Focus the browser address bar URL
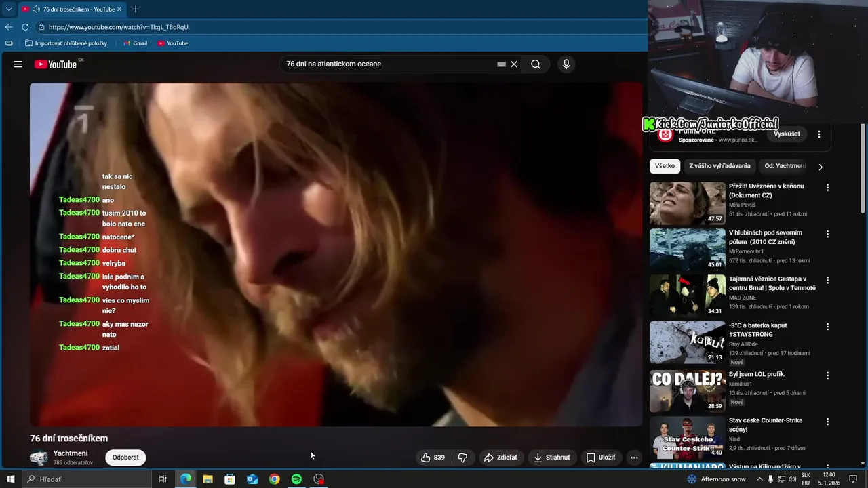The height and width of the screenshot is (488, 868). pyautogui.click(x=119, y=27)
